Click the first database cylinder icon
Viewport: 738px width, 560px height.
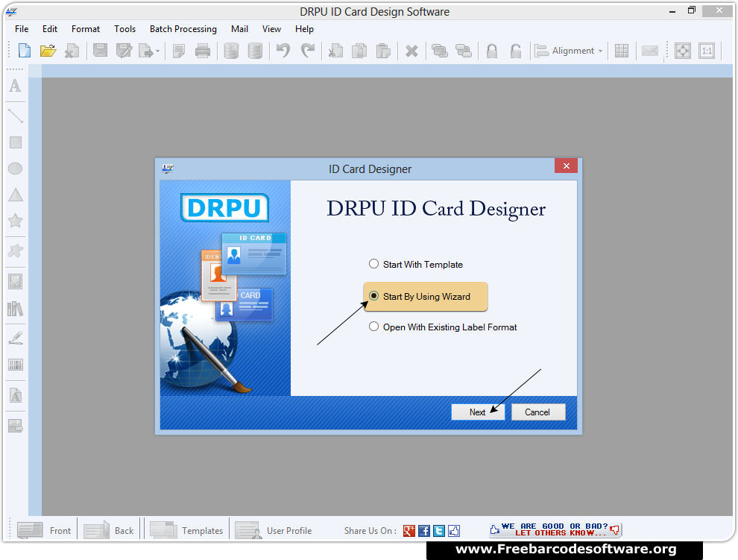(x=231, y=51)
